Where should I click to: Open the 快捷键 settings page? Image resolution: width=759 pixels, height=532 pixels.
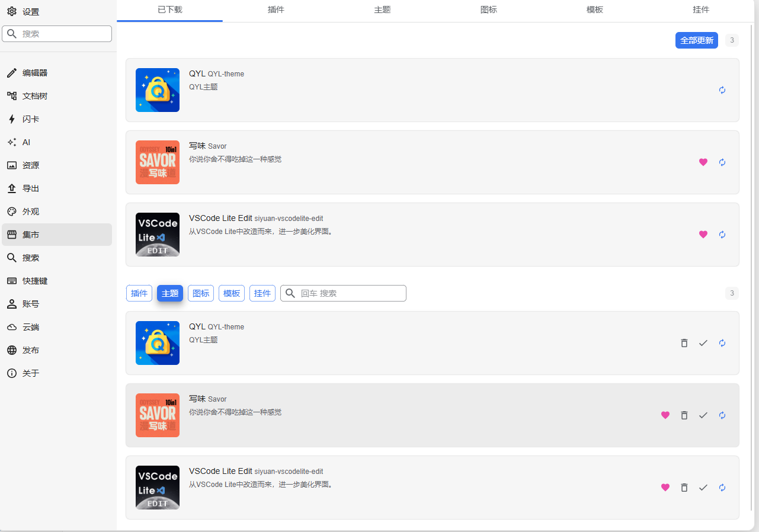(x=57, y=281)
